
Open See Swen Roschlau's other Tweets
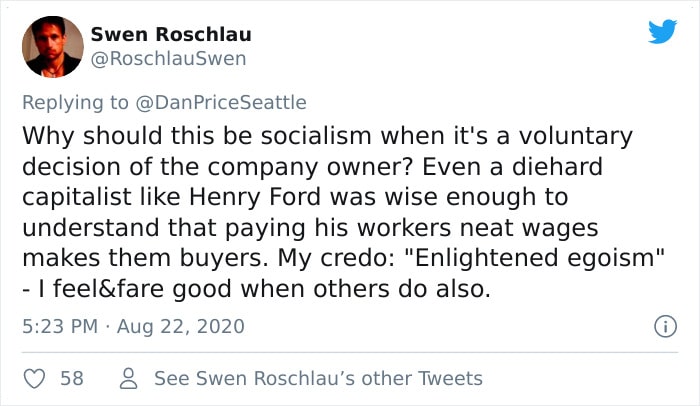tap(318, 379)
